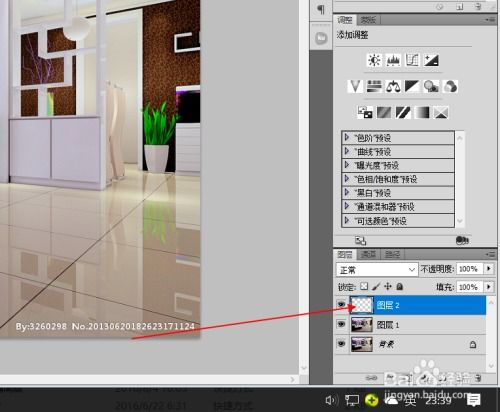Click the lock icon on 背景 layer
Image resolution: width=500 pixels, height=412 pixels.
[x=473, y=344]
